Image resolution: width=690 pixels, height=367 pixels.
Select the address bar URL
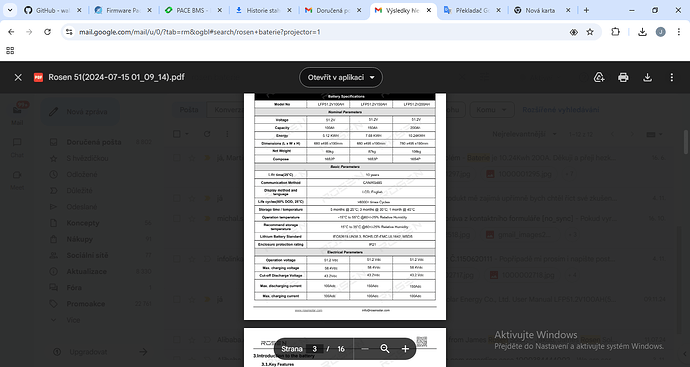(x=200, y=32)
